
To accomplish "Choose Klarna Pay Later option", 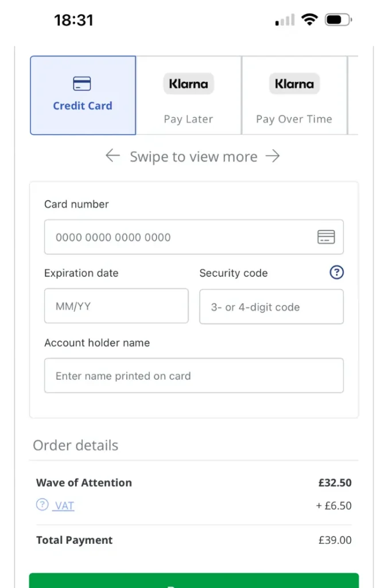I will (188, 96).
